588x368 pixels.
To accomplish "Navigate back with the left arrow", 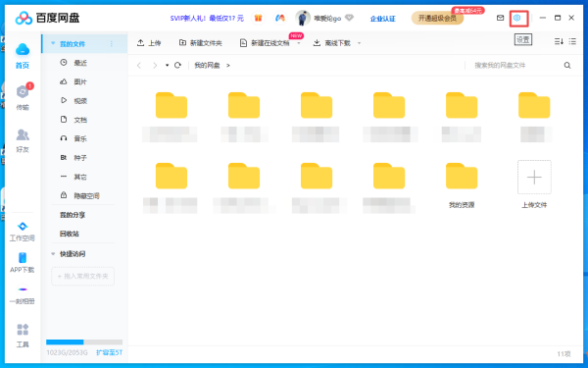I will pos(139,66).
